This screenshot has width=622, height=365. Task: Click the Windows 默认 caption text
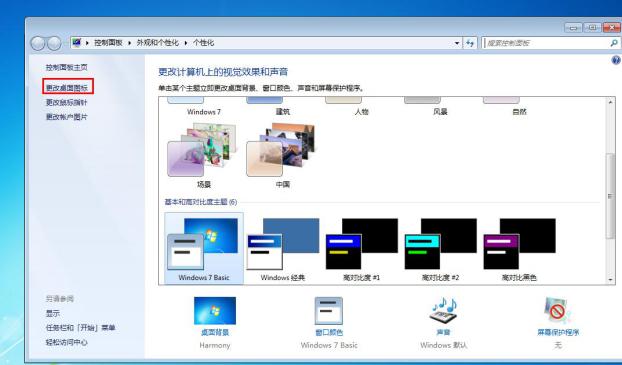point(443,346)
